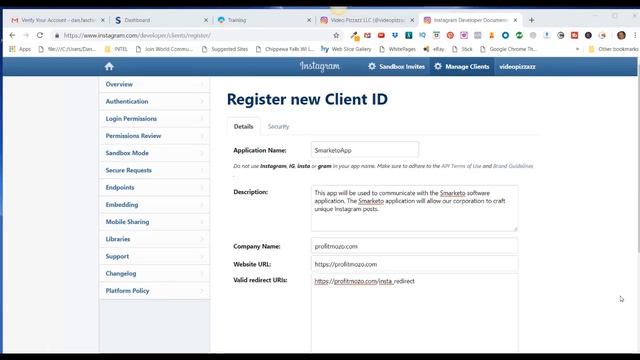Click the Pinterest extension icon
The image size is (640, 360).
(450, 36)
